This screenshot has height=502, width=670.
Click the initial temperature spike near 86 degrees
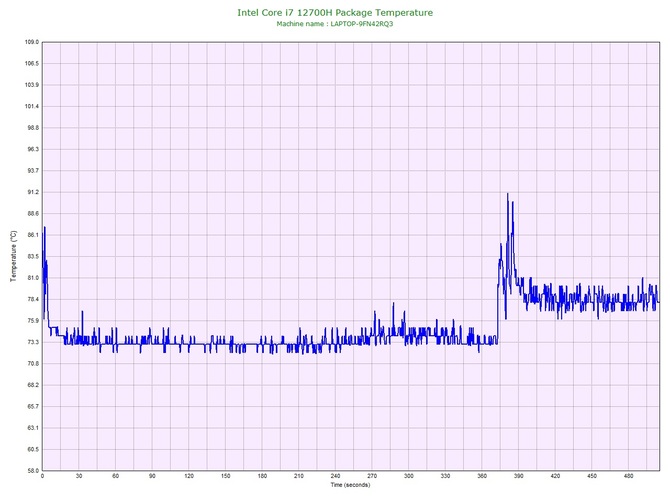click(x=44, y=228)
